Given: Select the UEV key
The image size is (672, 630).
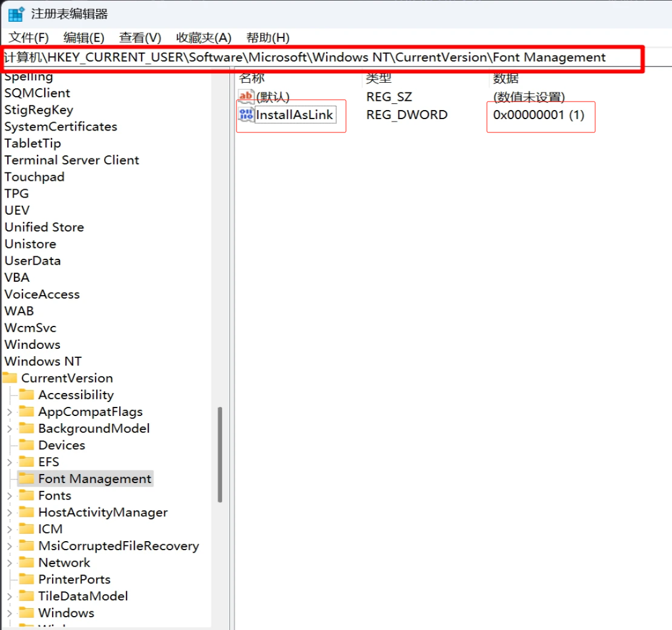Looking at the screenshot, I should tap(17, 210).
